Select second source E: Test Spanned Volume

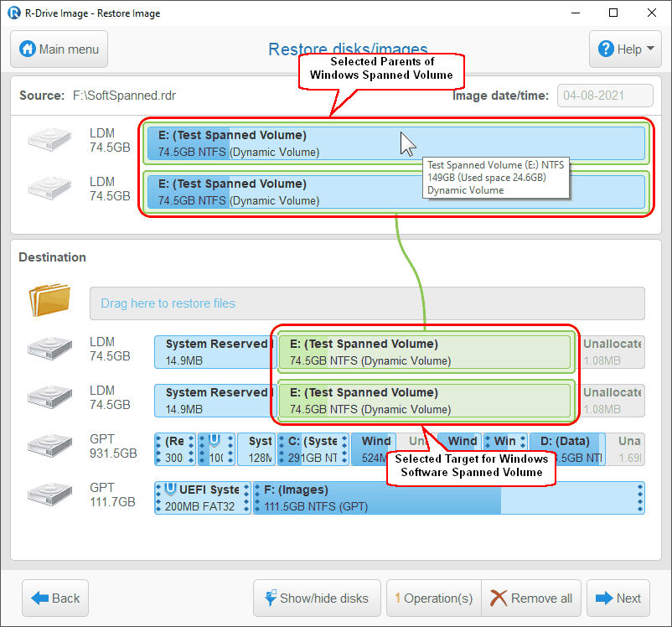395,192
